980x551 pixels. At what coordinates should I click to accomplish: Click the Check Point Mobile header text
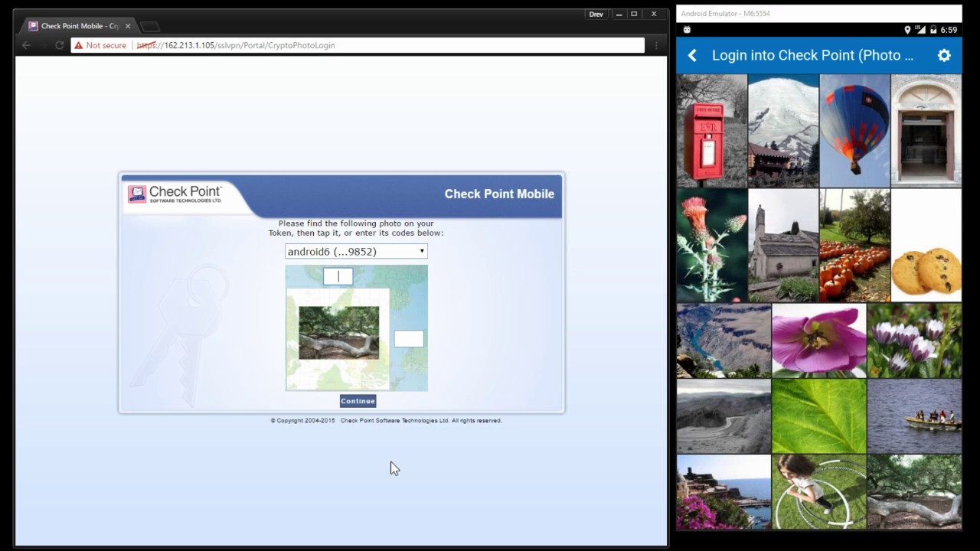coord(499,194)
